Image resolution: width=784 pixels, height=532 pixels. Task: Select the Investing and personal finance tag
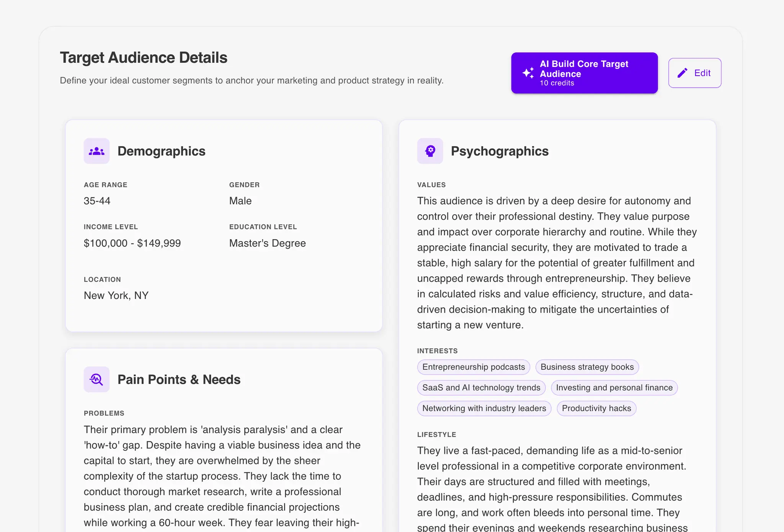click(x=614, y=387)
